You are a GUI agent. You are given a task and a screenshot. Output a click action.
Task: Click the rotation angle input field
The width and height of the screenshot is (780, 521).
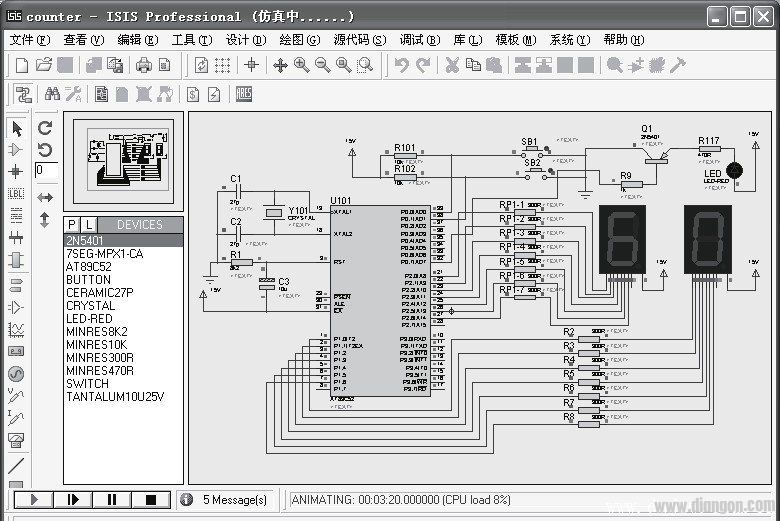click(46, 171)
